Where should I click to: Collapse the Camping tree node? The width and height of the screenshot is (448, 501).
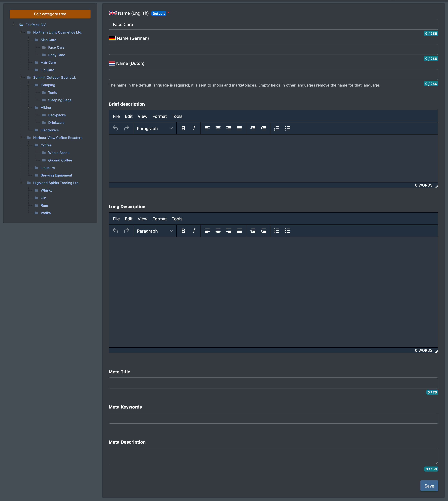(x=29, y=85)
